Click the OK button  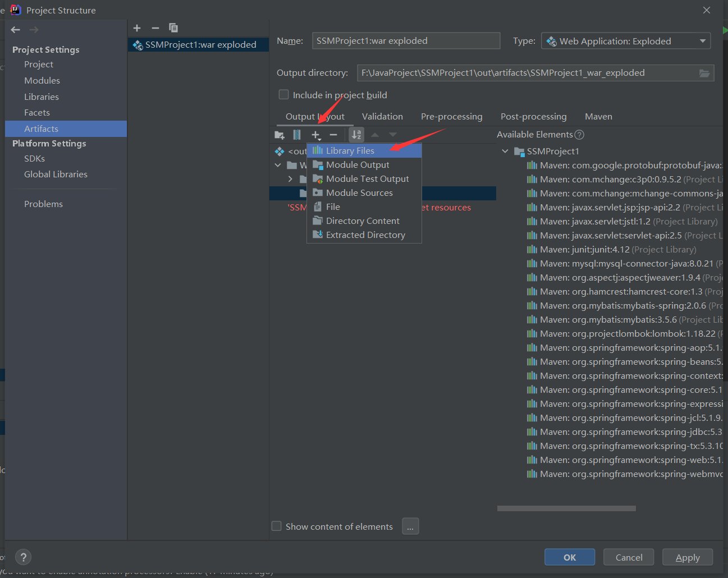[570, 557]
